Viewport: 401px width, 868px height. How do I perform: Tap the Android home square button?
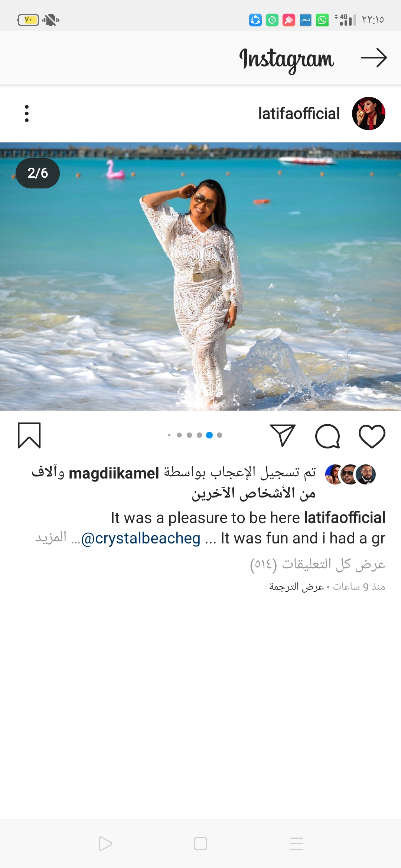click(x=200, y=844)
